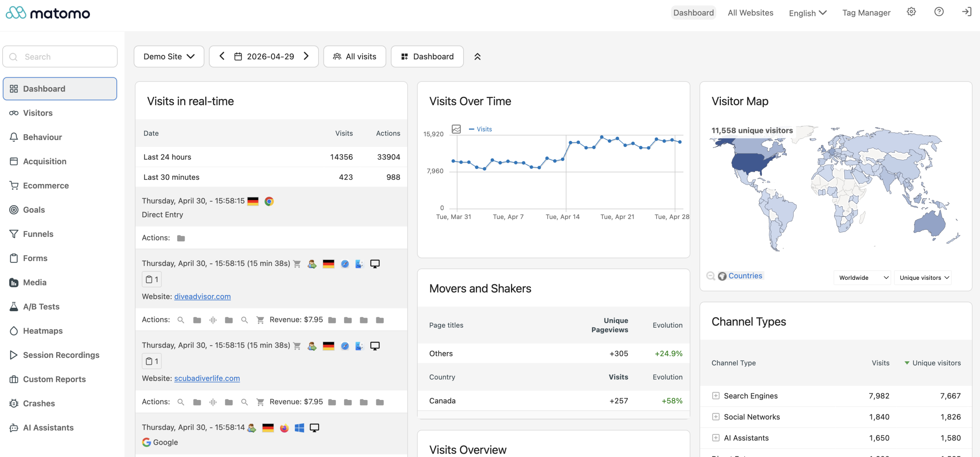Open Heatmaps in the sidebar
980x457 pixels.
coord(60,331)
